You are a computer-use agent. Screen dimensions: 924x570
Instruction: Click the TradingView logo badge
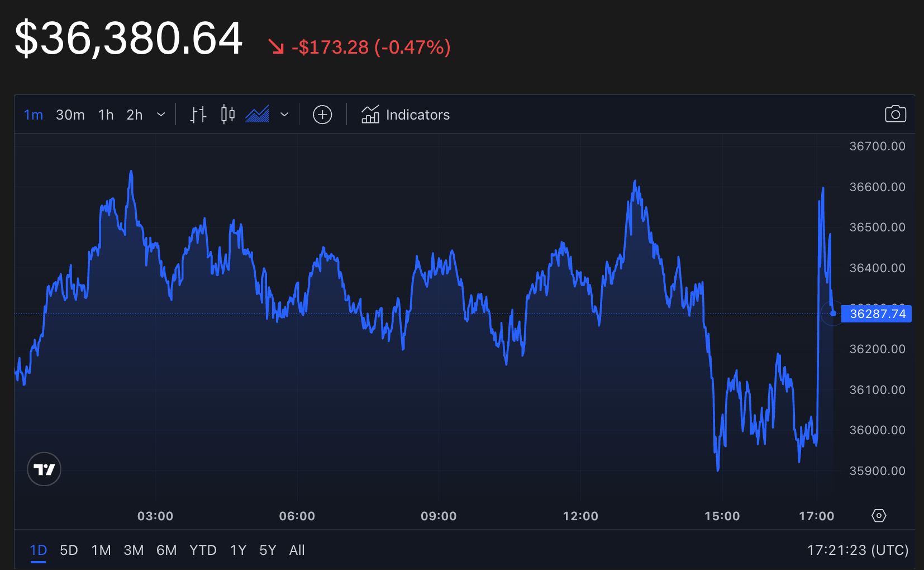click(x=44, y=469)
